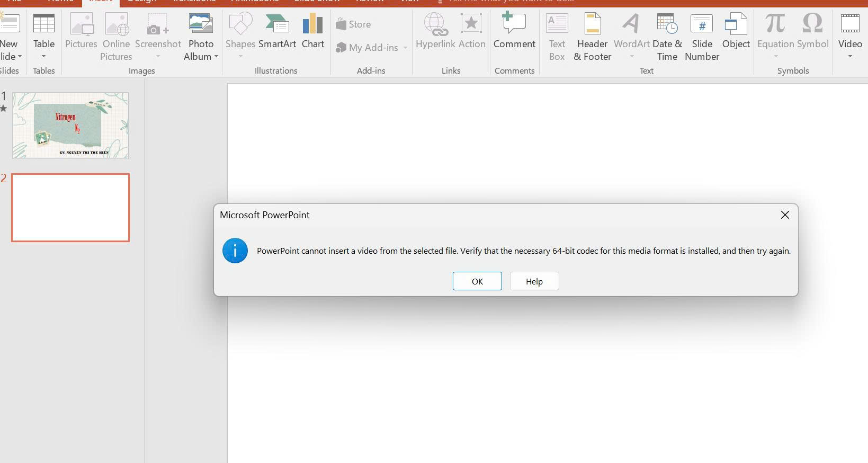Select the blank slide 2 thumbnail

pyautogui.click(x=70, y=208)
